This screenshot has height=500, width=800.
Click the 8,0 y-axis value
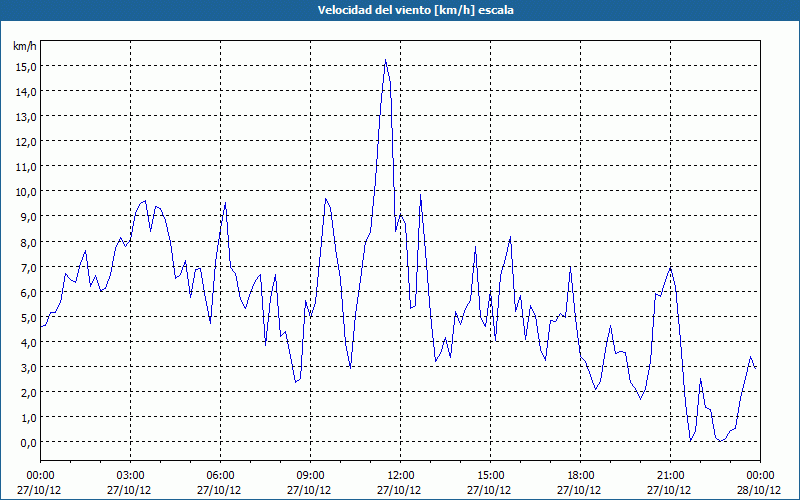pyautogui.click(x=30, y=242)
